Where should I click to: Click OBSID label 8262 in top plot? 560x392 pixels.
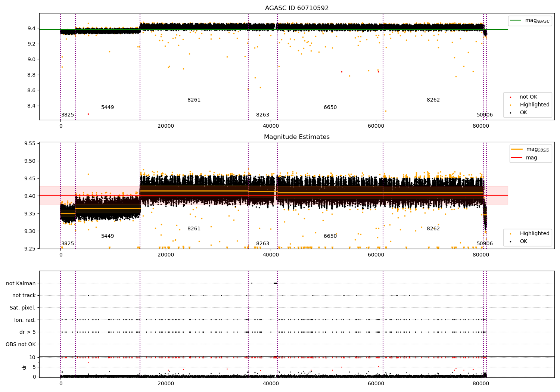(433, 100)
